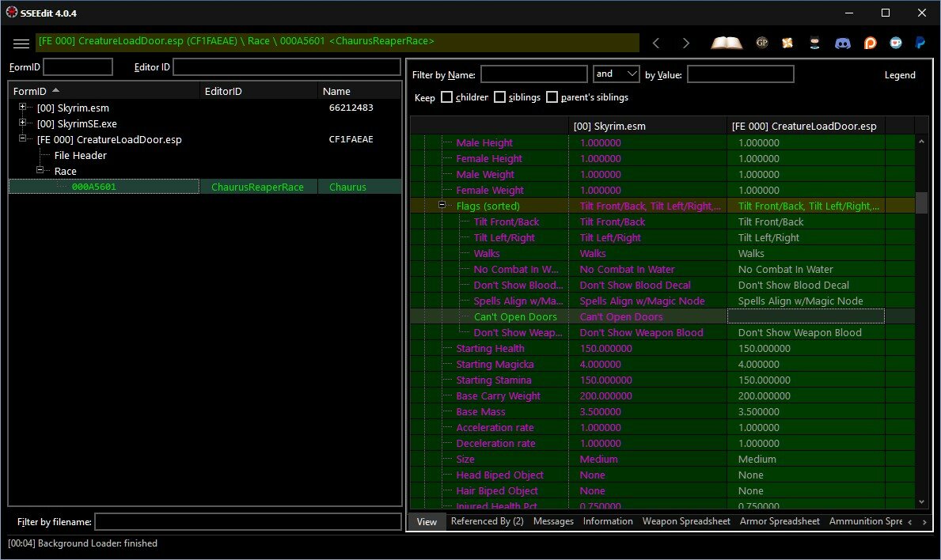Switch to the View tab
The width and height of the screenshot is (941, 560).
pos(427,521)
